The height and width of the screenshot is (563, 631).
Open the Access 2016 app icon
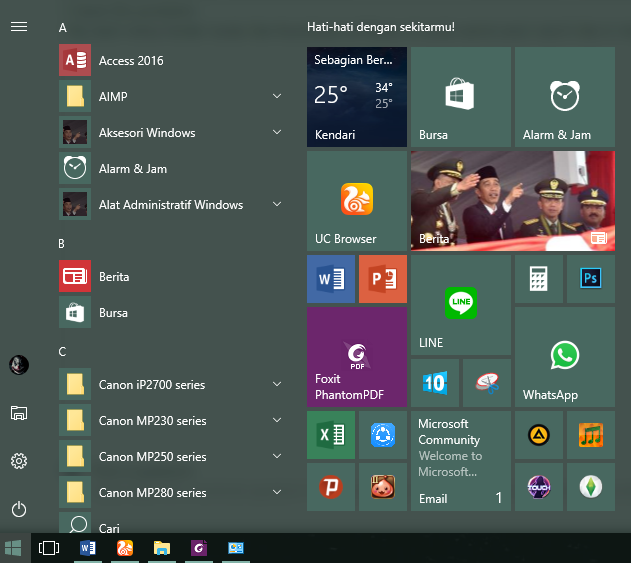click(x=75, y=60)
